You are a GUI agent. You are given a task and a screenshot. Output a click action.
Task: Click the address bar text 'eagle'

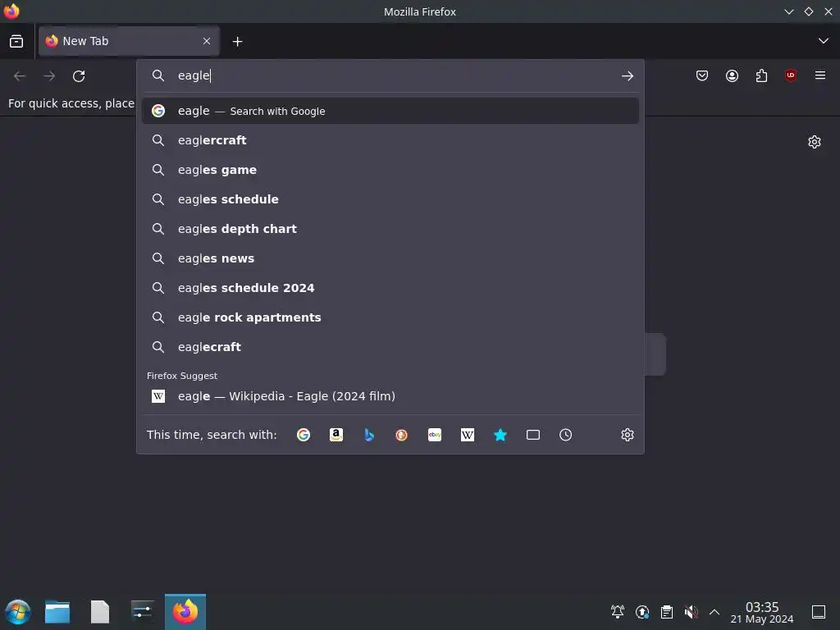point(194,75)
